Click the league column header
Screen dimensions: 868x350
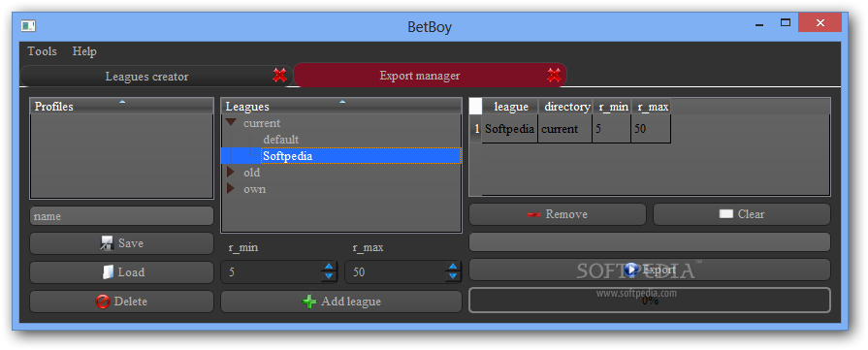(510, 107)
